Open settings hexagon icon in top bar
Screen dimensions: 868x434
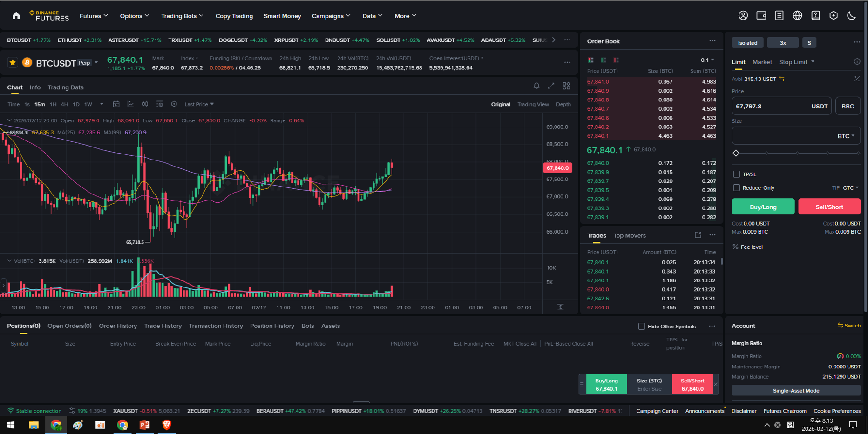pyautogui.click(x=834, y=15)
